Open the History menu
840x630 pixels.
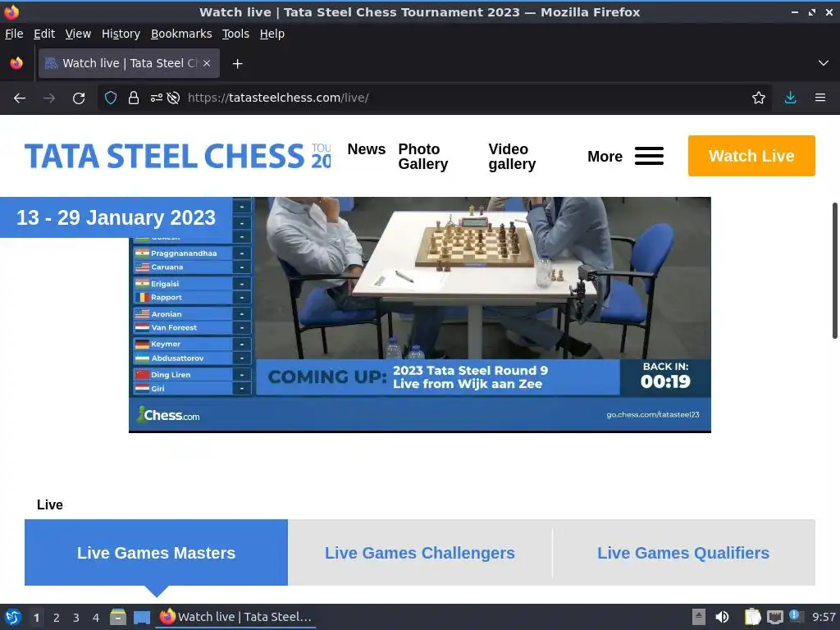click(121, 34)
